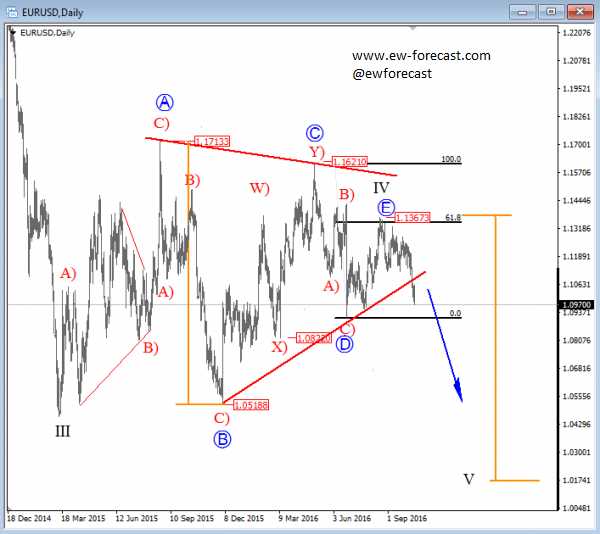Maximize the EURUSD,Daily chart window
Image resolution: width=600 pixels, height=534 pixels.
point(553,10)
